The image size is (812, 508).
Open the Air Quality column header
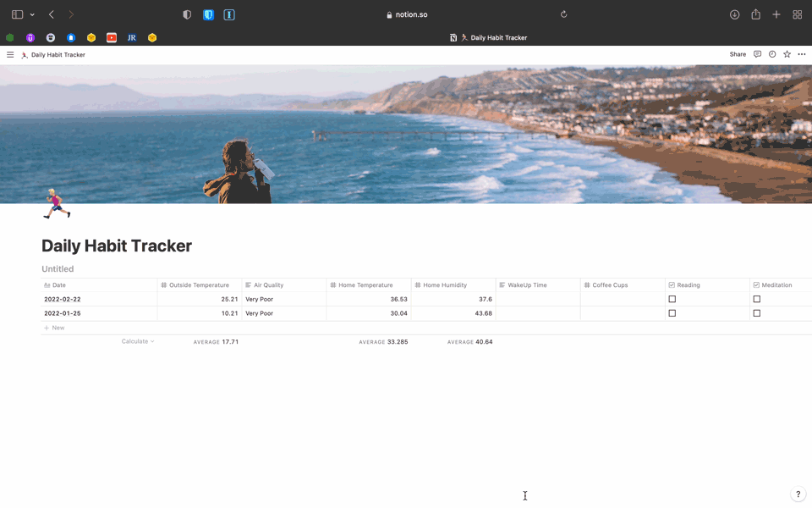click(x=268, y=285)
